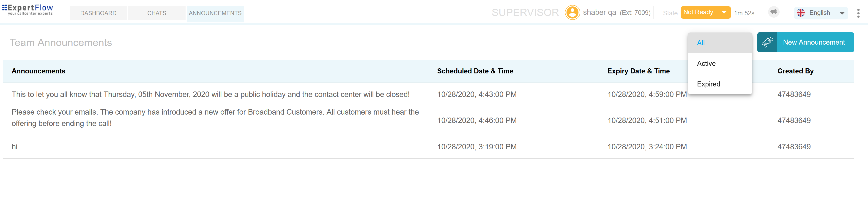This screenshot has height=220, width=868.
Task: Click the ExpertFlow logo
Action: (28, 9)
